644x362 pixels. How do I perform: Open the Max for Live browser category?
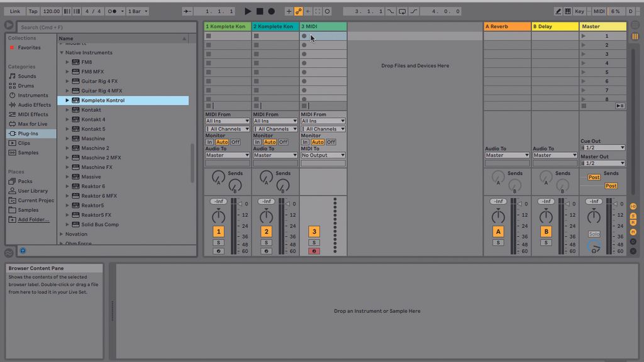click(30, 123)
